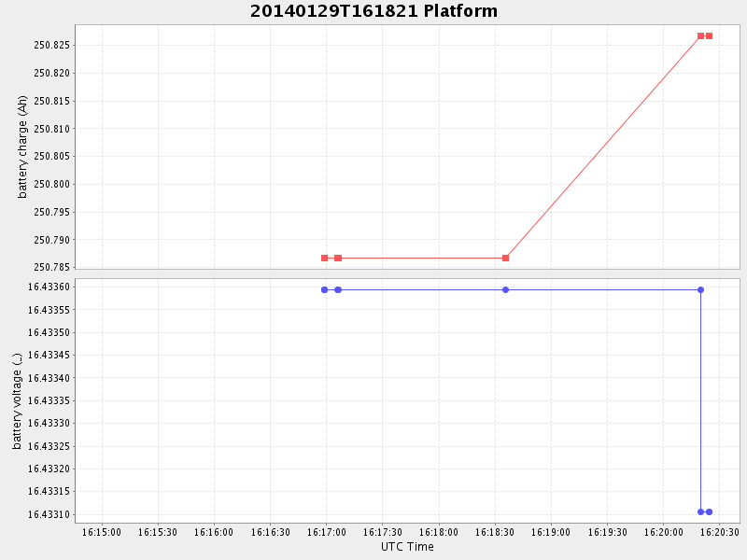Image resolution: width=747 pixels, height=560 pixels.
Task: Click the 'battery voltage (_)' axis label
Action: click(17, 400)
